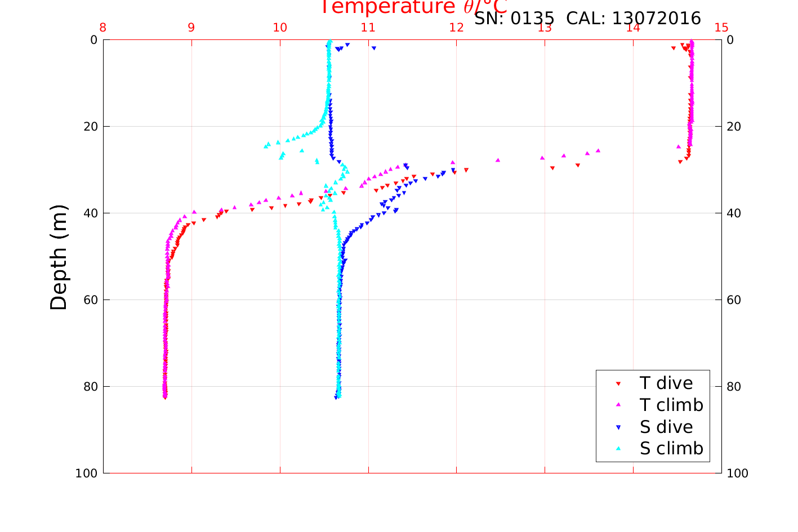Click the temperature tick label 8
This screenshot has width=798, height=532.
103,28
